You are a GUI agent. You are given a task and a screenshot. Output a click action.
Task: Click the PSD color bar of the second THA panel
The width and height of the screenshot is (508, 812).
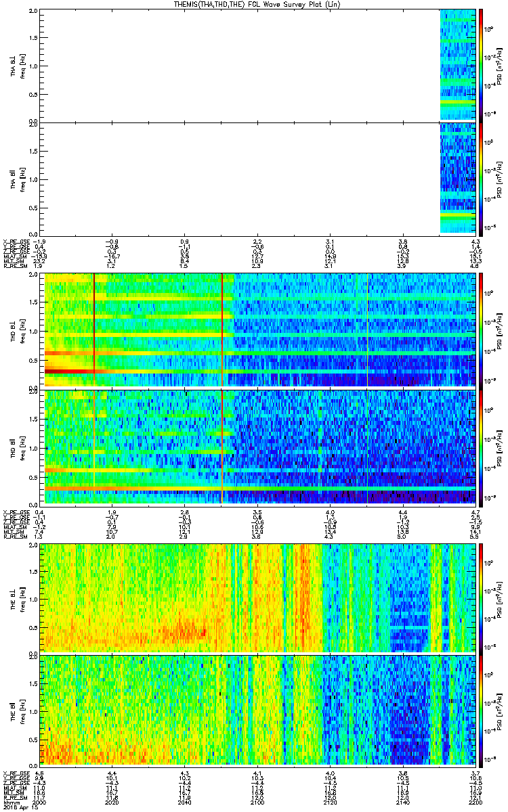(x=482, y=179)
